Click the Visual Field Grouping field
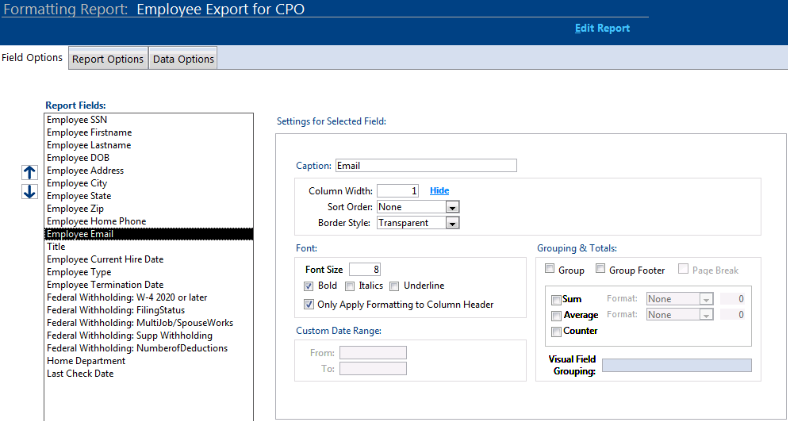This screenshot has height=421, width=788. pyautogui.click(x=677, y=365)
